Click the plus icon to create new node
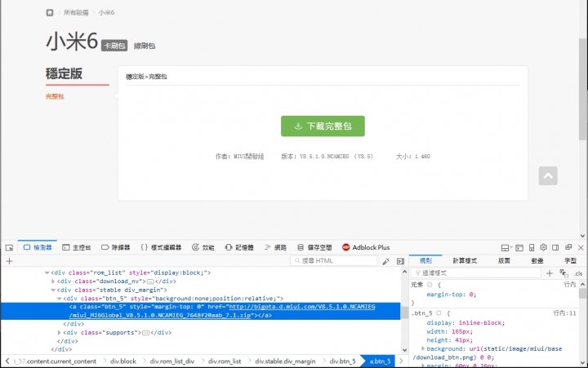This screenshot has width=588, height=368. coord(9,261)
